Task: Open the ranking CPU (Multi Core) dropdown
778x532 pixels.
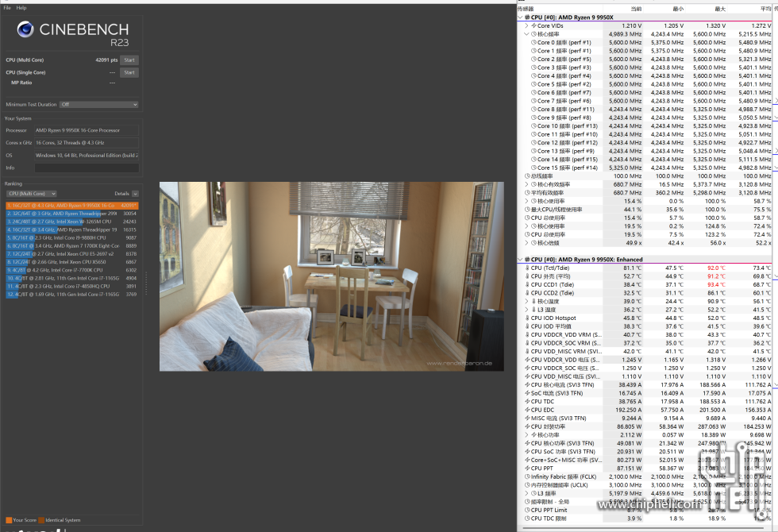Action: pos(32,193)
